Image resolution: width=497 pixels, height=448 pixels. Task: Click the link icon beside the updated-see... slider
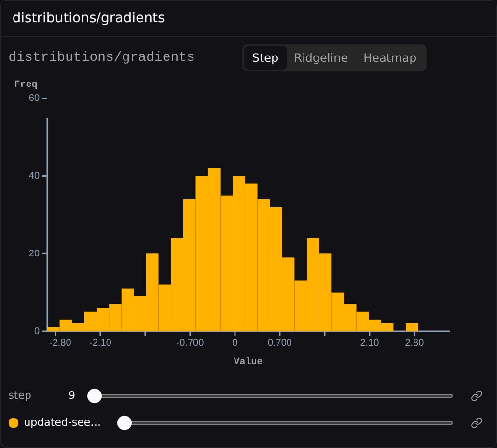[477, 422]
